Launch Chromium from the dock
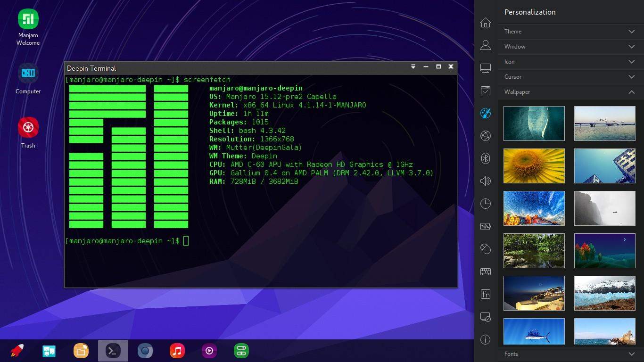644x362 pixels. tap(145, 351)
